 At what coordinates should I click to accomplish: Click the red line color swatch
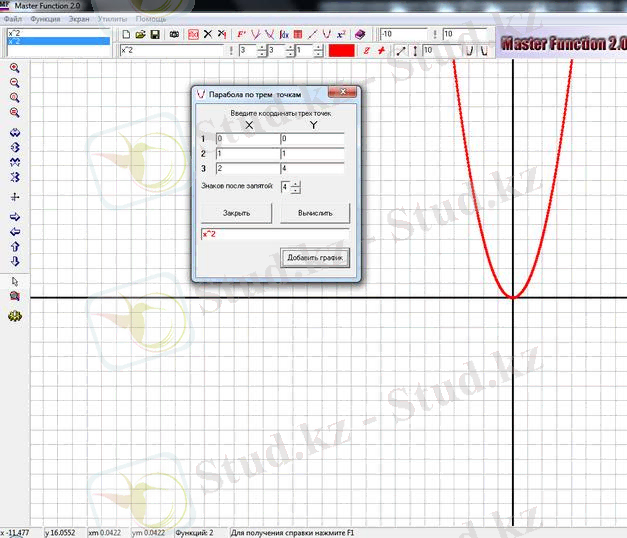coord(341,50)
